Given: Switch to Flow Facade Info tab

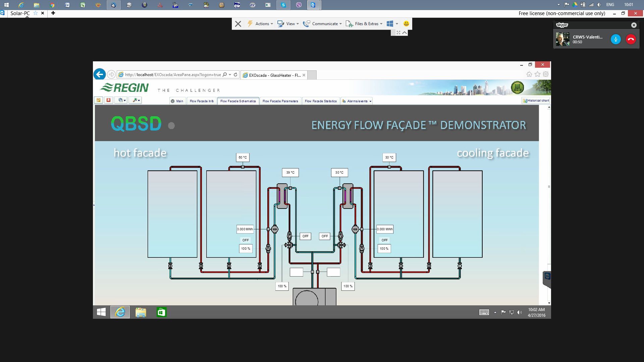Looking at the screenshot, I should tap(202, 101).
